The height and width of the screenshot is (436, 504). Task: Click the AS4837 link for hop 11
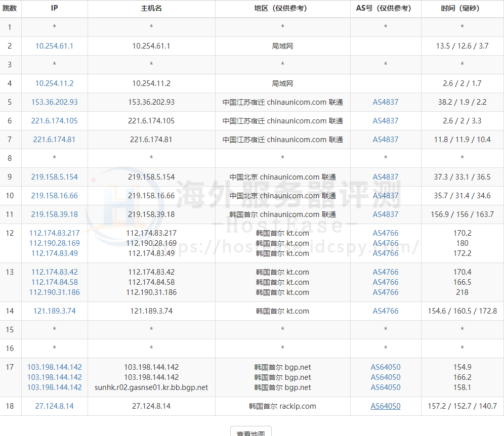pos(386,214)
